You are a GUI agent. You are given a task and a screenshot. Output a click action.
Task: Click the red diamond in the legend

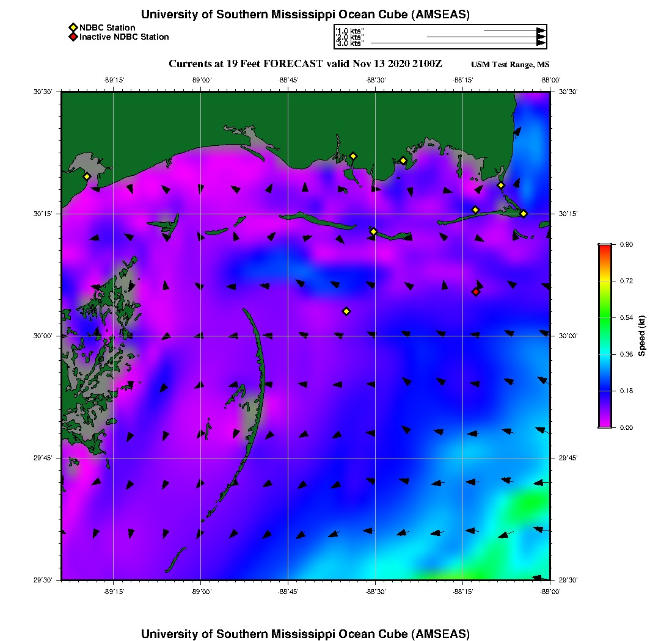coord(73,37)
